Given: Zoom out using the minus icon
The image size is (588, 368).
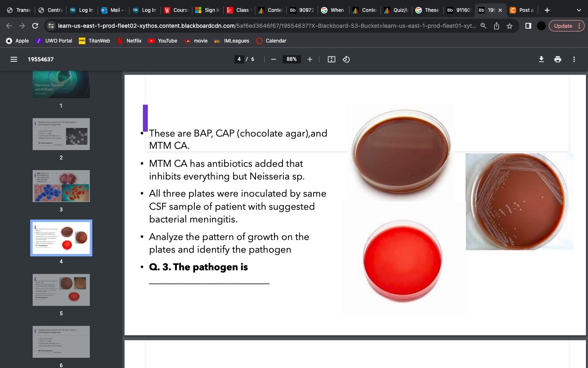Looking at the screenshot, I should pyautogui.click(x=273, y=59).
